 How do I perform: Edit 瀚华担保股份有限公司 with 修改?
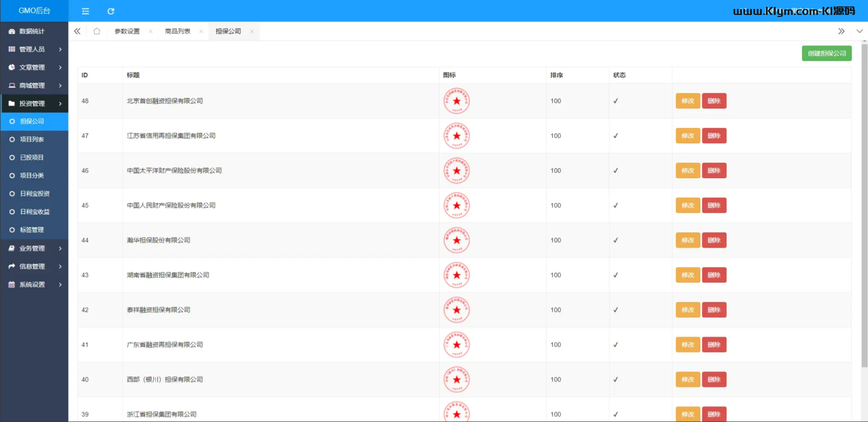pos(688,240)
